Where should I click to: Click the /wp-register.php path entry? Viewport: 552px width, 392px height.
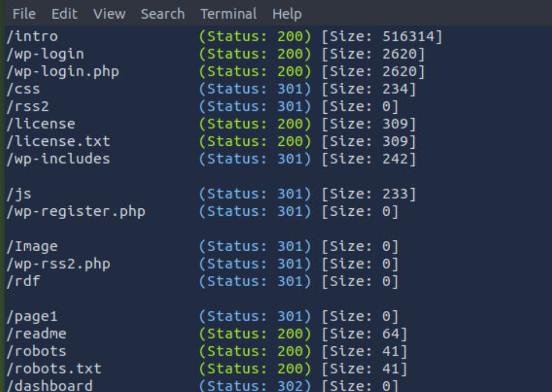point(76,212)
